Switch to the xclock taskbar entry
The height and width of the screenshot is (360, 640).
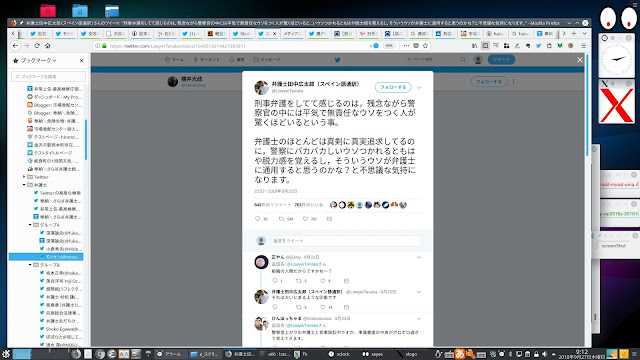click(x=340, y=354)
